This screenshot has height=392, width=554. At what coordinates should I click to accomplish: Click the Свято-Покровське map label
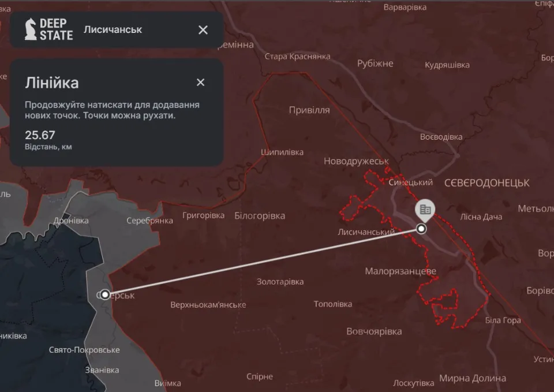(84, 350)
